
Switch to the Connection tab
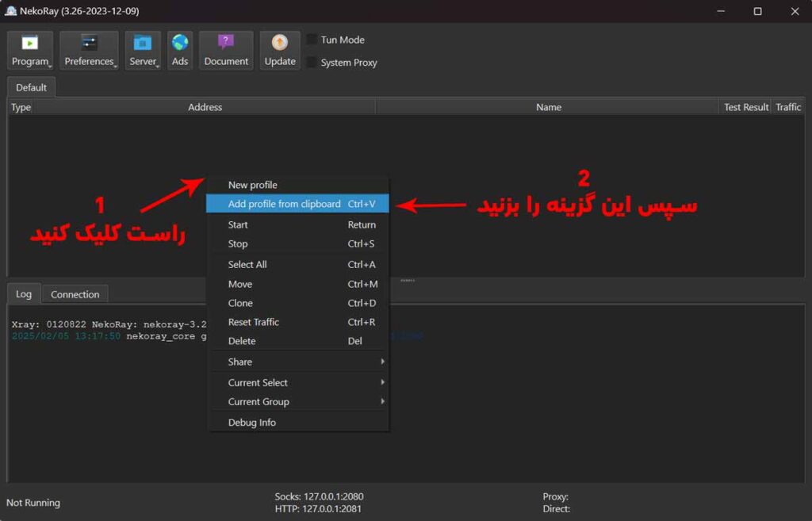(x=75, y=293)
